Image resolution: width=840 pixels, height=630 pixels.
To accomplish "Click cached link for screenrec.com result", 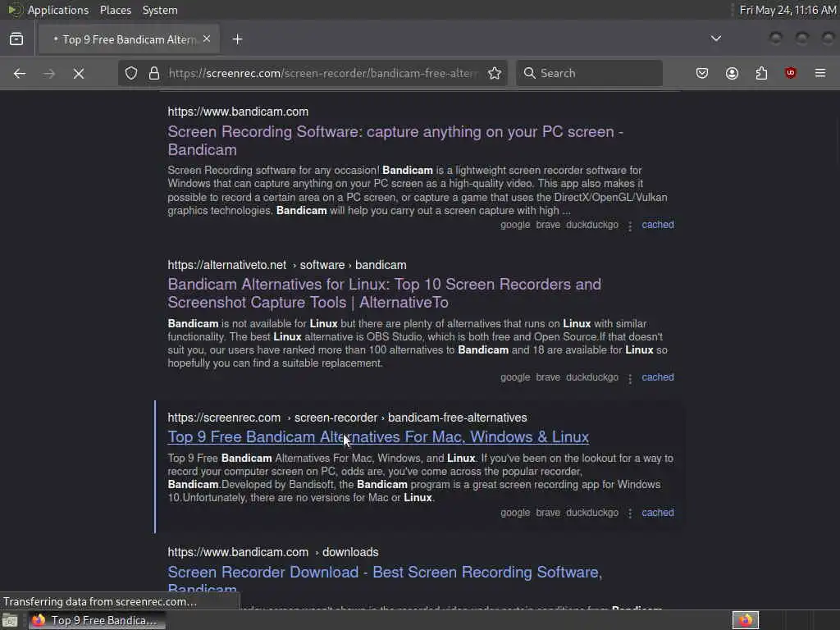I will click(x=658, y=513).
